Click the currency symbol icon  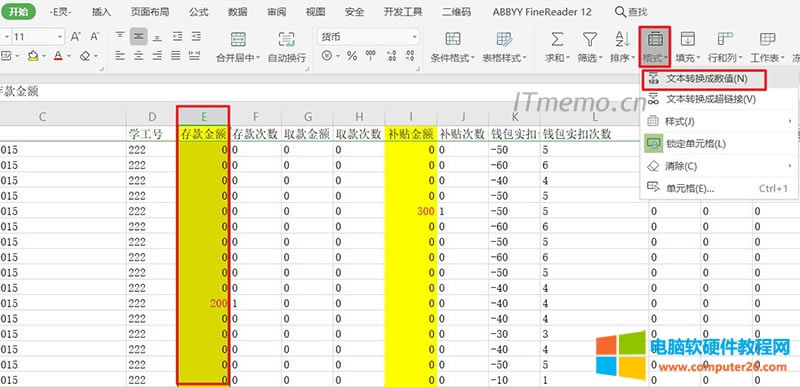coord(327,56)
